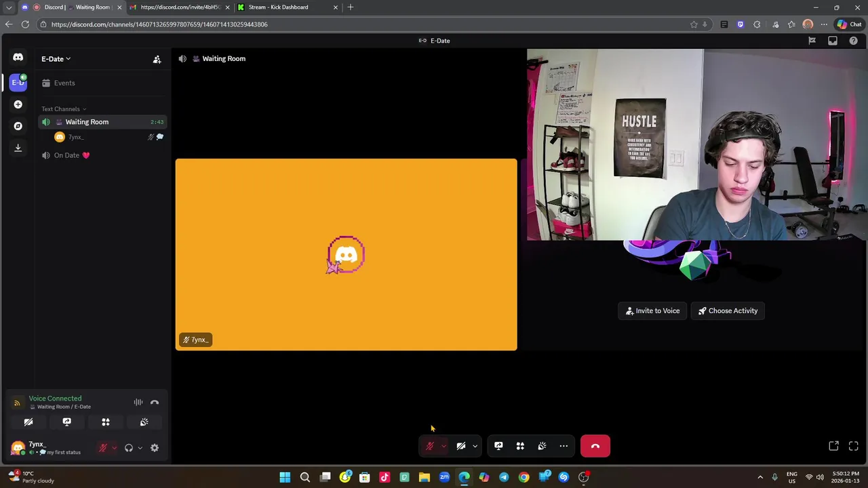Refresh the browser page
The image size is (868, 488).
pyautogui.click(x=25, y=24)
